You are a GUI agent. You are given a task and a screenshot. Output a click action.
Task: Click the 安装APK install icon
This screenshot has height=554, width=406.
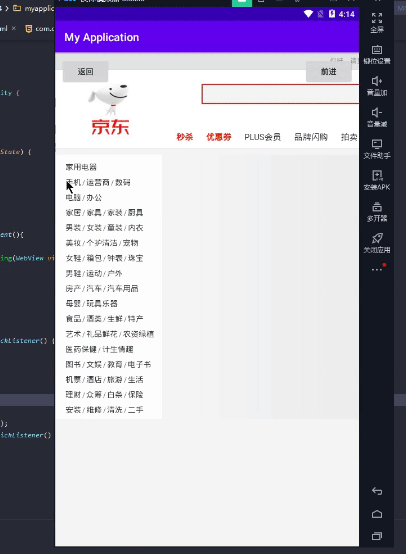pyautogui.click(x=377, y=175)
